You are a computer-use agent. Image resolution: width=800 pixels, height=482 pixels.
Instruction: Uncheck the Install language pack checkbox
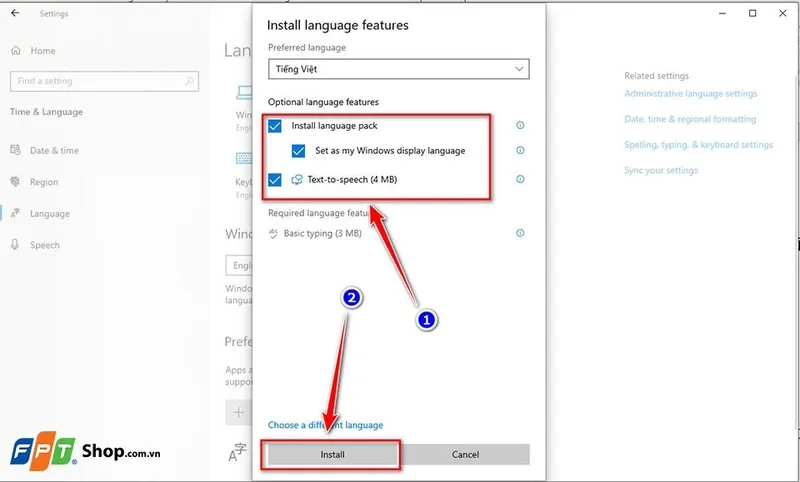[x=275, y=126]
